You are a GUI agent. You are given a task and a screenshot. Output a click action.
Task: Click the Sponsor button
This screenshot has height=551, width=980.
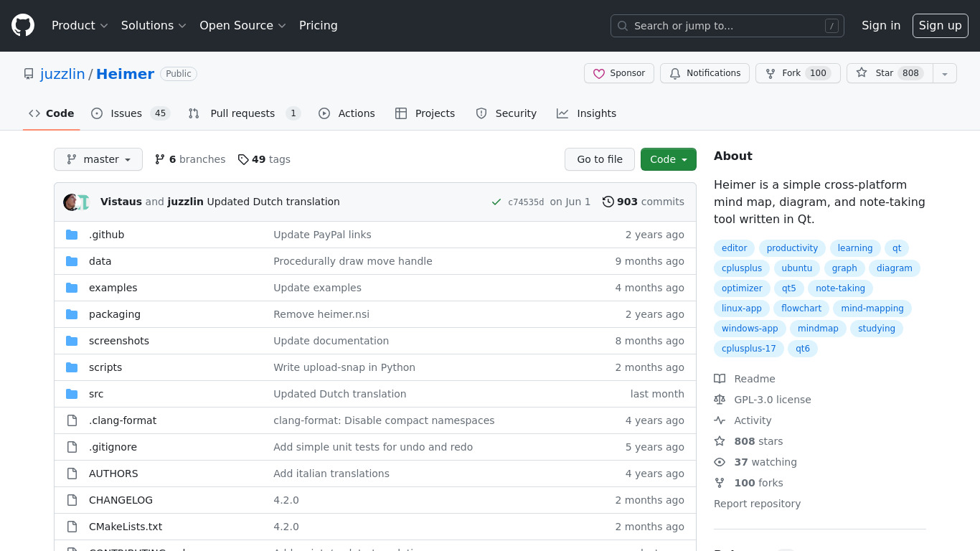(619, 73)
